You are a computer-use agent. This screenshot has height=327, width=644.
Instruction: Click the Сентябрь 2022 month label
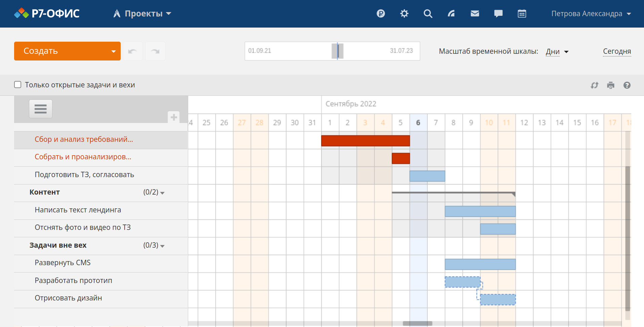[351, 104]
